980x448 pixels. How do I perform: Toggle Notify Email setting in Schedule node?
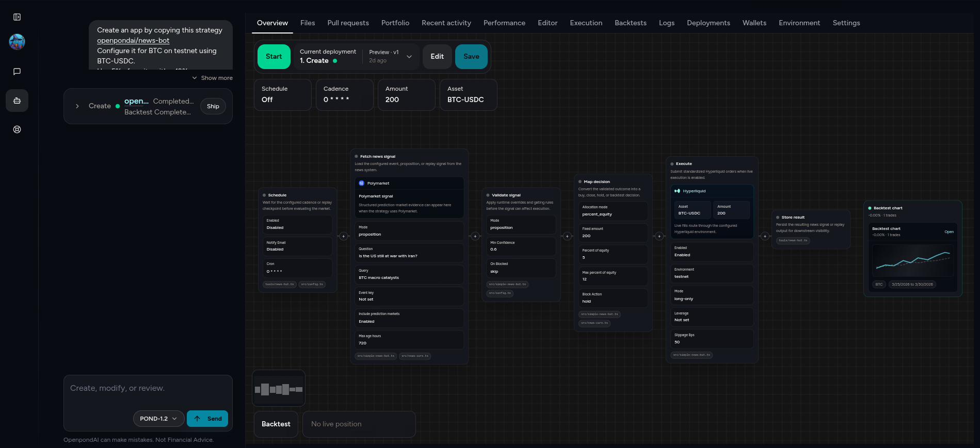tap(297, 246)
